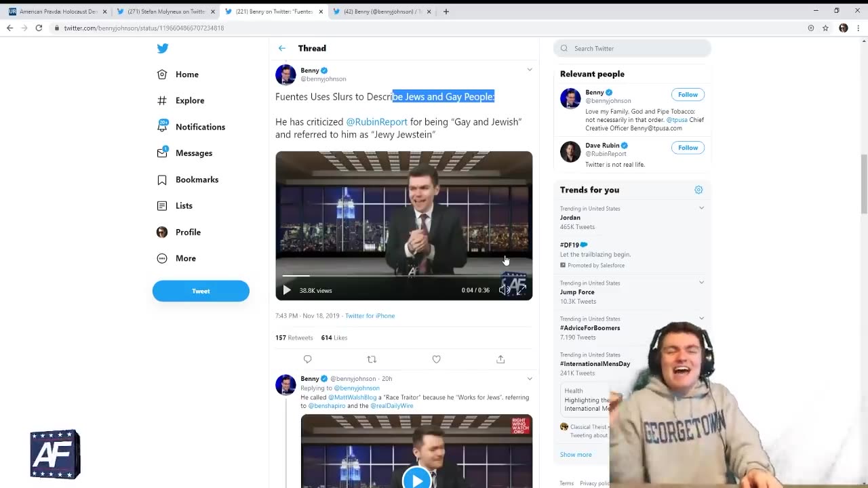Expand options for Jordan trend
Screen dimensions: 868x488
coord(701,208)
